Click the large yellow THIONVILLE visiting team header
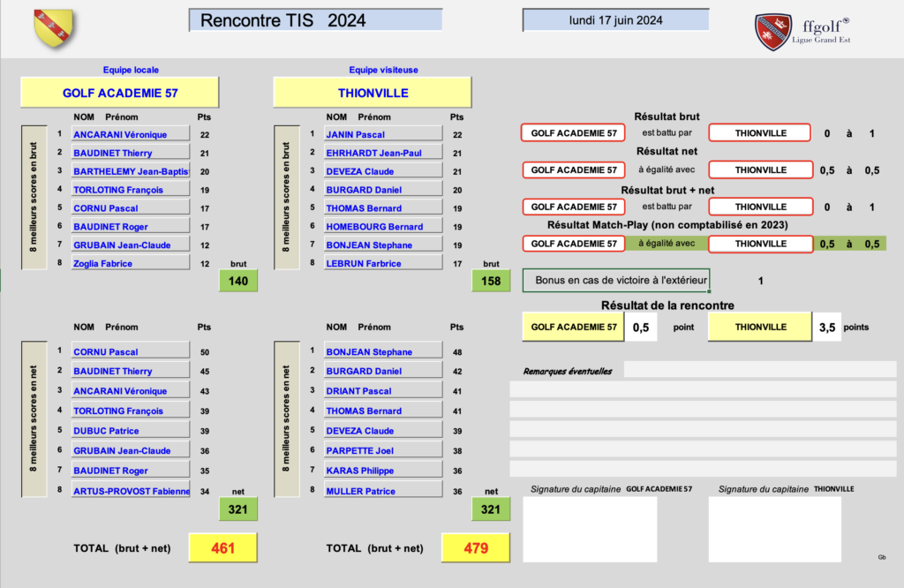The height and width of the screenshot is (588, 904). (372, 92)
